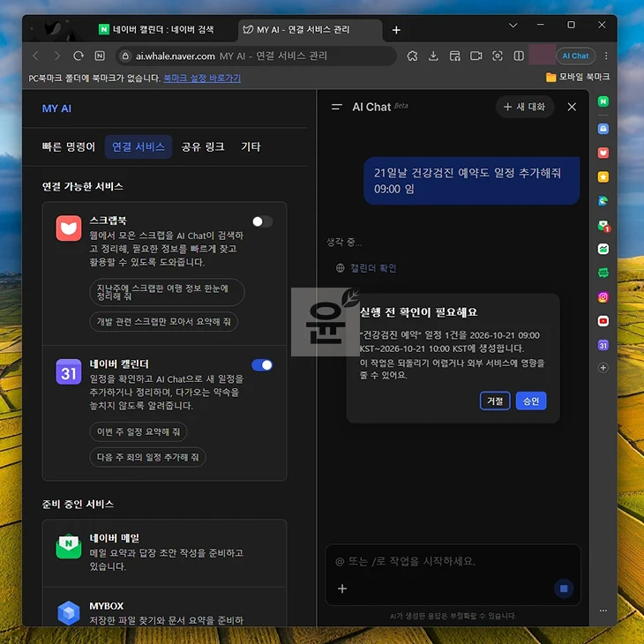644x644 pixels.
Task: Open browser three-dot menu
Action: click(x=606, y=56)
